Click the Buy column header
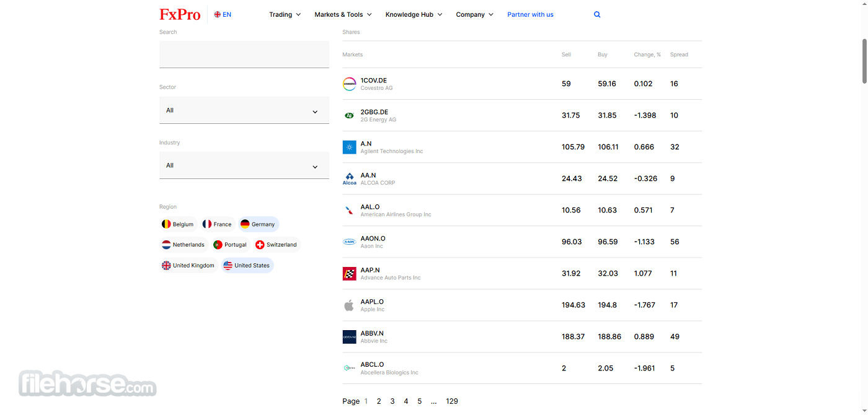 [x=603, y=55]
